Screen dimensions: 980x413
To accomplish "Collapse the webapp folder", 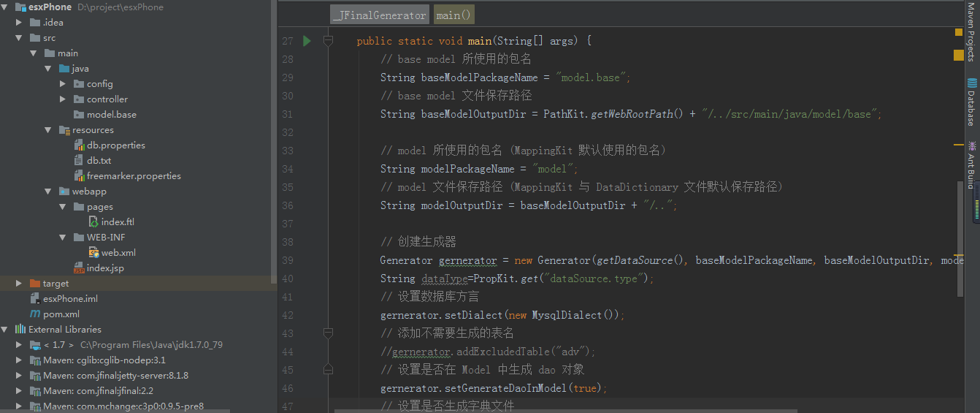I will [x=48, y=191].
